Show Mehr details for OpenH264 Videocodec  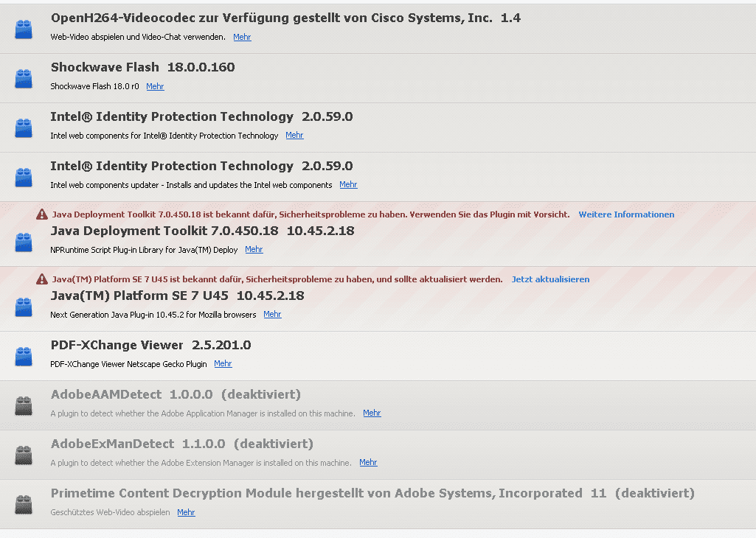pyautogui.click(x=242, y=37)
